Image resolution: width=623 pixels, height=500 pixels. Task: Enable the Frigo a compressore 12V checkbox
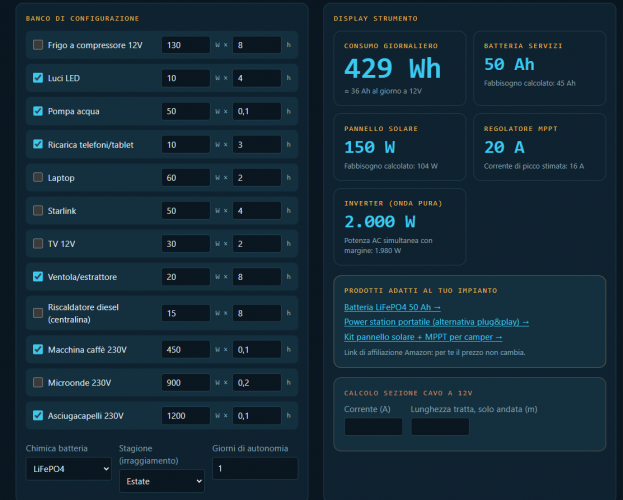(x=38, y=45)
